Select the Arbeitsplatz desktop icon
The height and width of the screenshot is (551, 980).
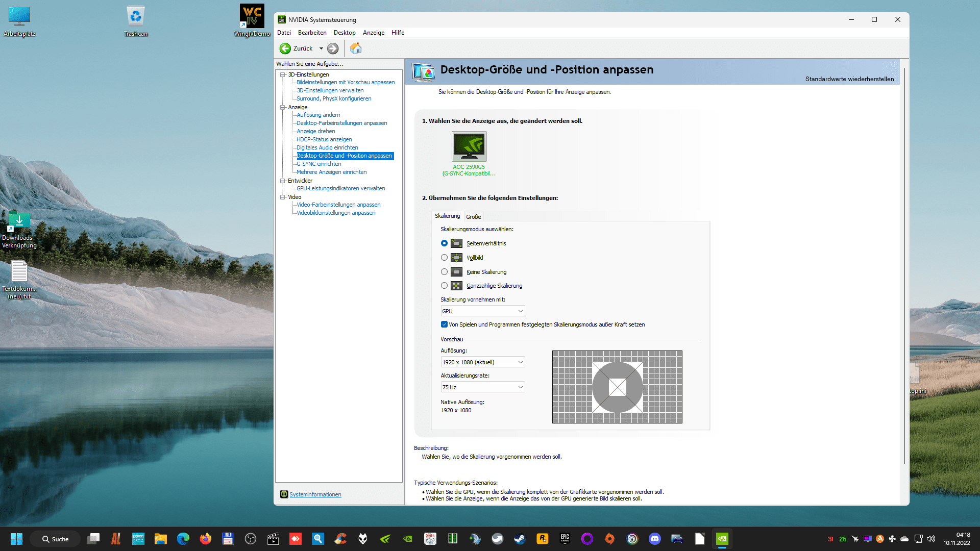(x=19, y=21)
